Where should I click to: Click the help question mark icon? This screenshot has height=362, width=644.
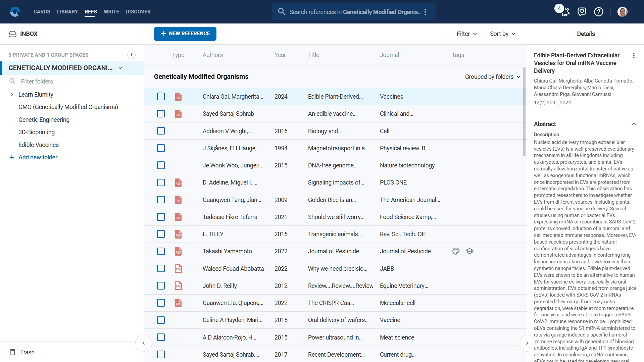click(x=598, y=12)
